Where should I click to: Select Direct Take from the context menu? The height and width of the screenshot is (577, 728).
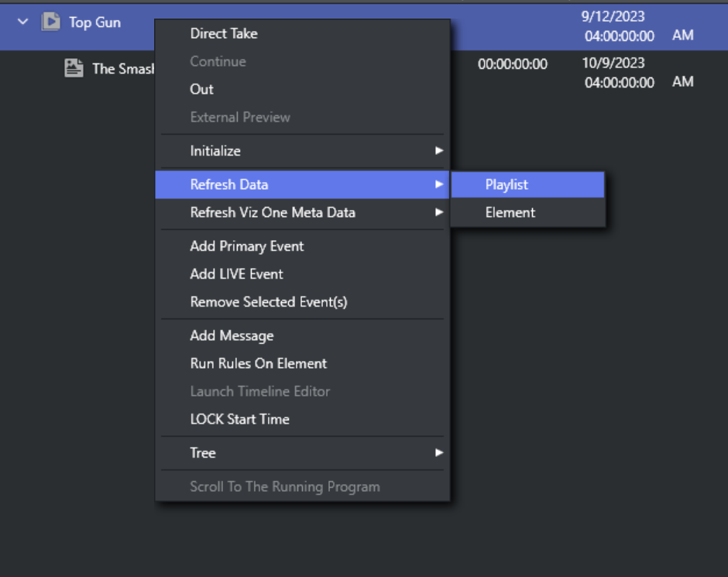tap(224, 33)
